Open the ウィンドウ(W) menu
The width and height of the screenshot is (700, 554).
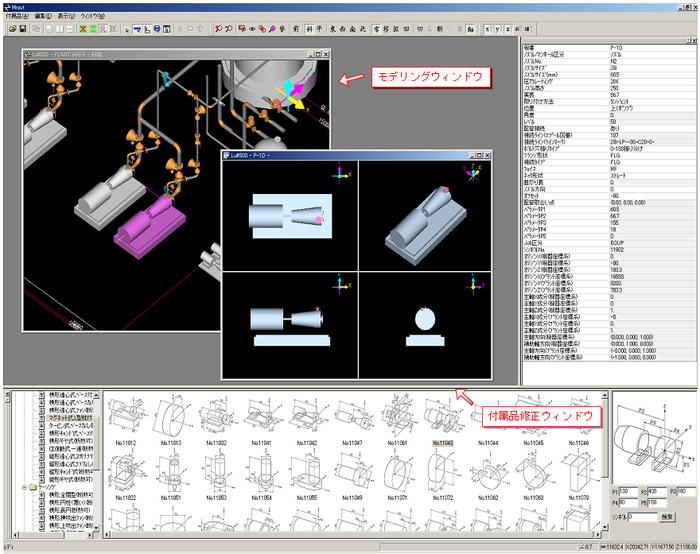pos(94,17)
